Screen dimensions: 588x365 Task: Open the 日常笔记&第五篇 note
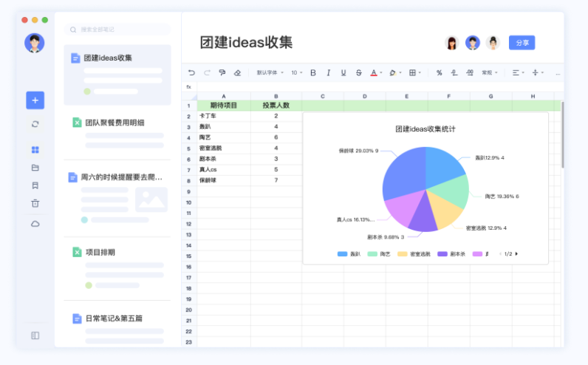point(117,327)
